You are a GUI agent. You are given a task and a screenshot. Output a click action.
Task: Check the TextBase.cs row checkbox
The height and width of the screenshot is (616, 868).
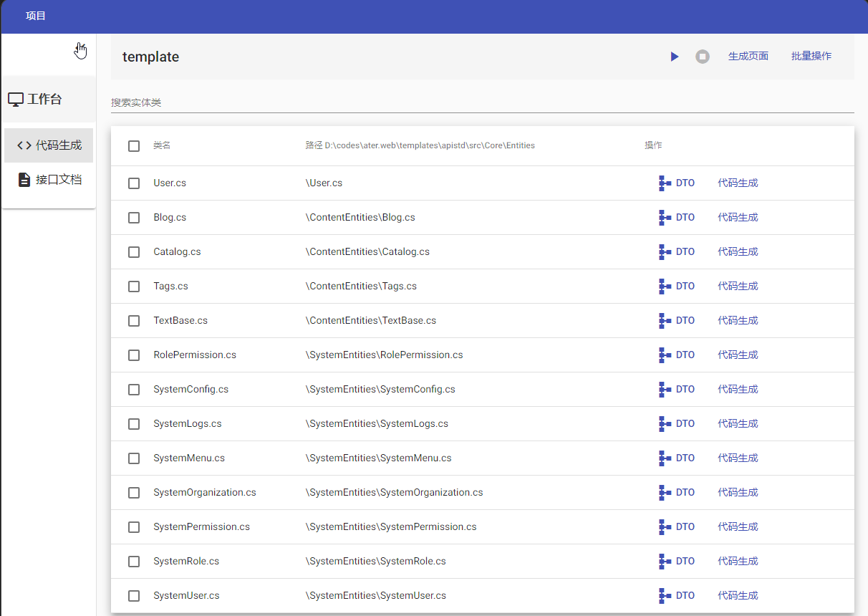pos(134,321)
